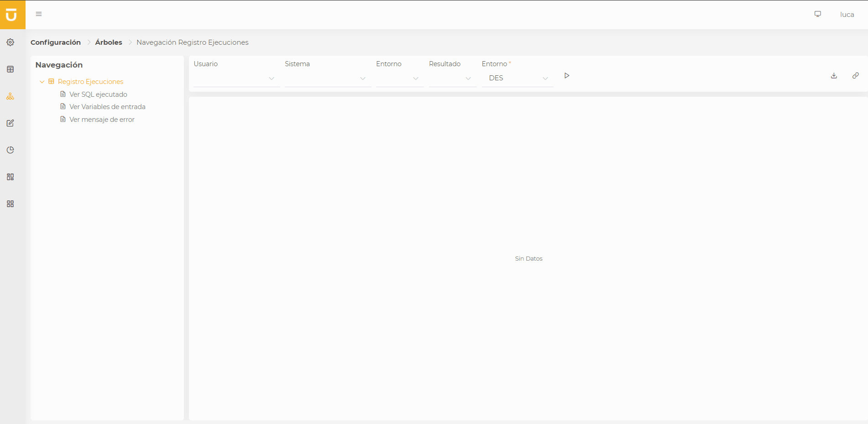Expand the Usuario dropdown

tap(236, 79)
